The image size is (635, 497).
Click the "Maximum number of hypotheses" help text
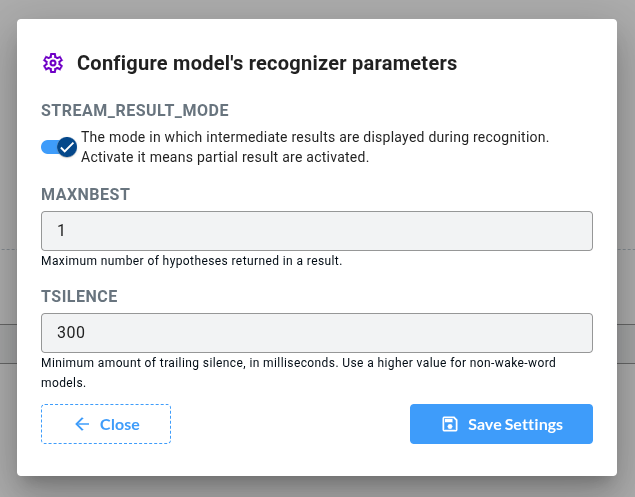tap(192, 261)
